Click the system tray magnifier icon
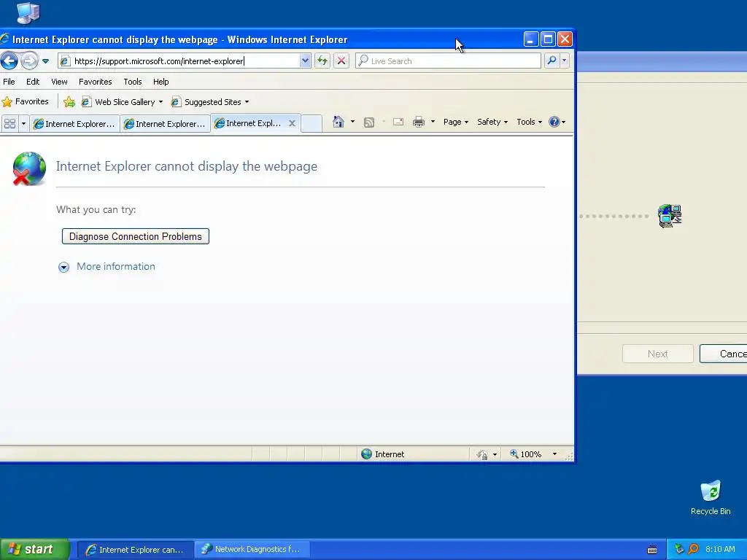This screenshot has height=560, width=747. 693,550
